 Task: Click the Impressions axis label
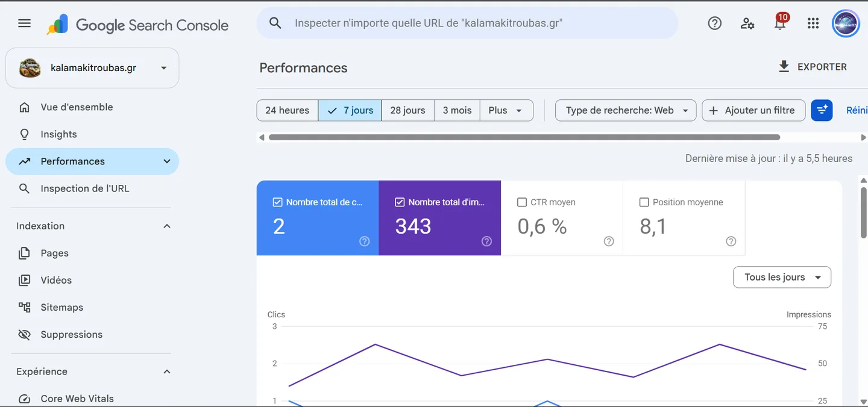pyautogui.click(x=808, y=314)
